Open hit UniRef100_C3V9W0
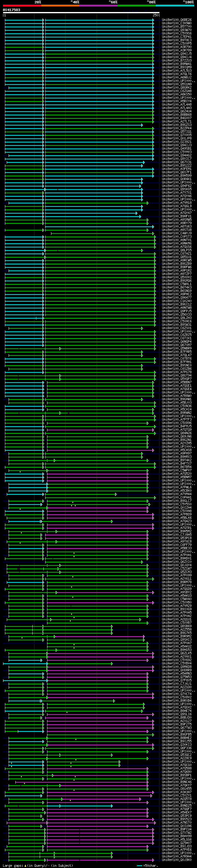The width and height of the screenshot is (197, 868). [177, 23]
